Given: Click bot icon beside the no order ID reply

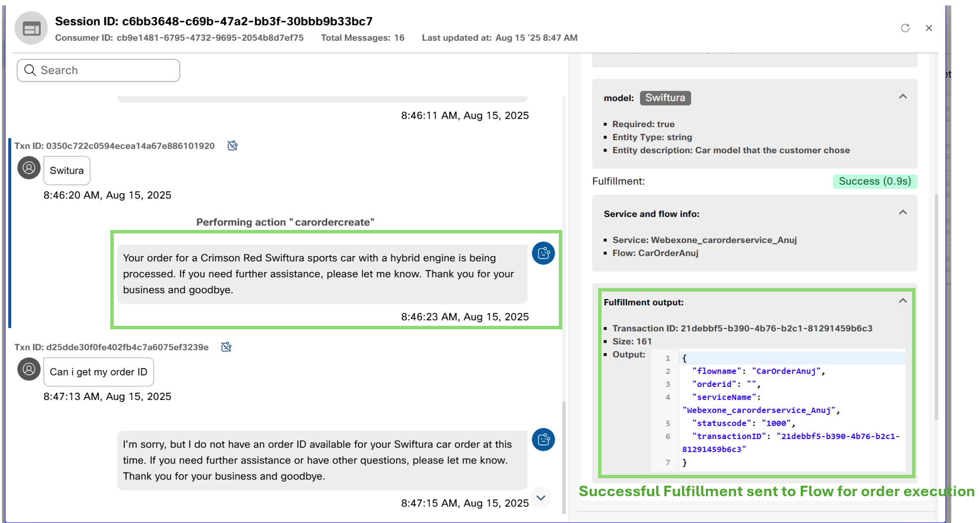Looking at the screenshot, I should (x=543, y=440).
